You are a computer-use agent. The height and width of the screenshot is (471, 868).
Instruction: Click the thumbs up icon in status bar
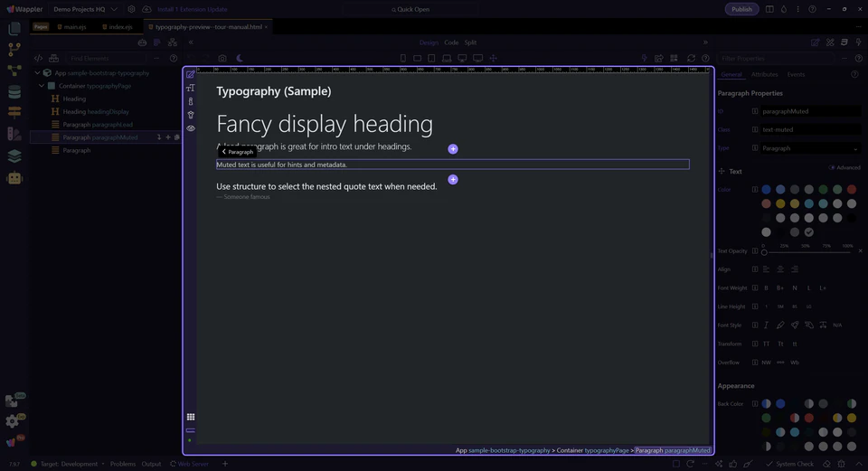733,464
